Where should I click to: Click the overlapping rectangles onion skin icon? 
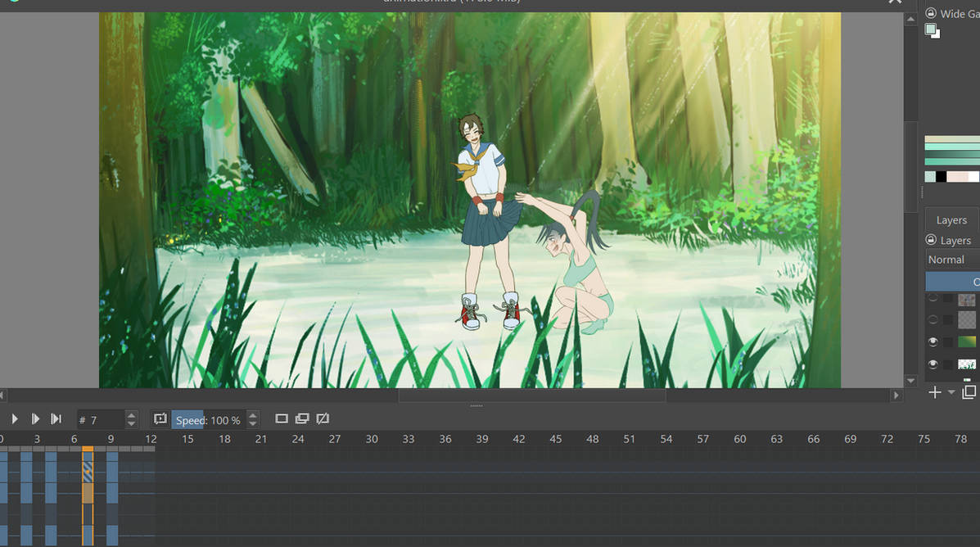pos(302,418)
